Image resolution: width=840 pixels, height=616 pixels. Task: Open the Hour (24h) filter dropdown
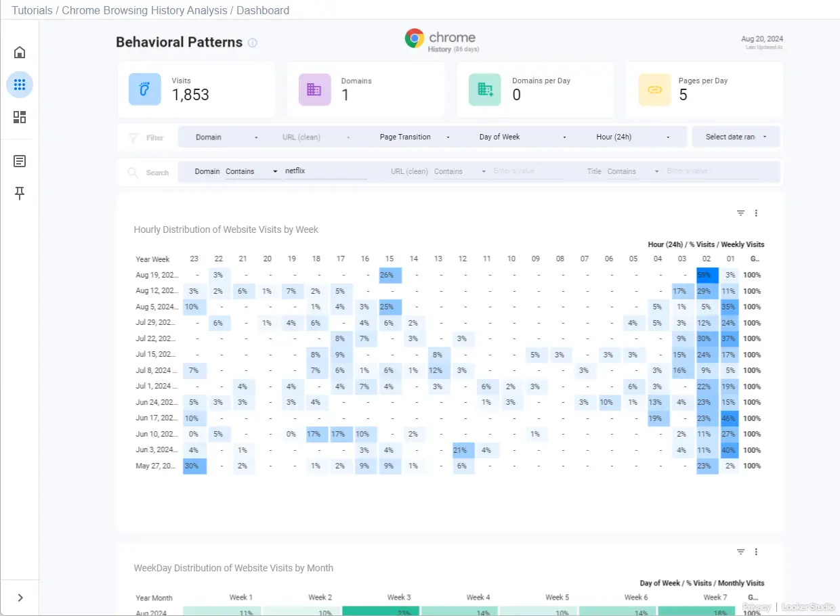633,137
